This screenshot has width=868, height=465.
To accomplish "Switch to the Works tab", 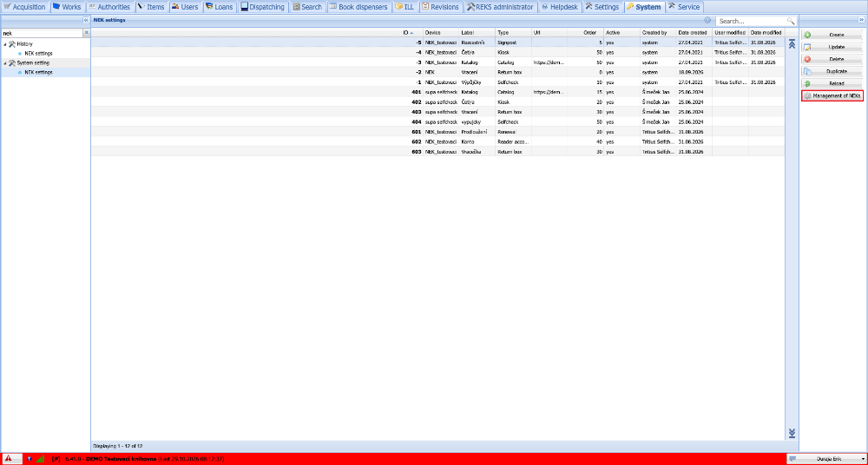I will click(67, 7).
